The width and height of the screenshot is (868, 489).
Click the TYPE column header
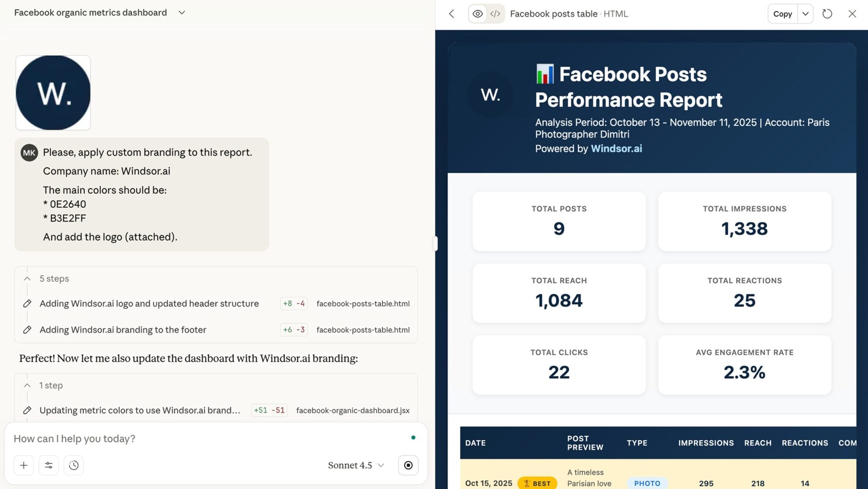(x=637, y=443)
